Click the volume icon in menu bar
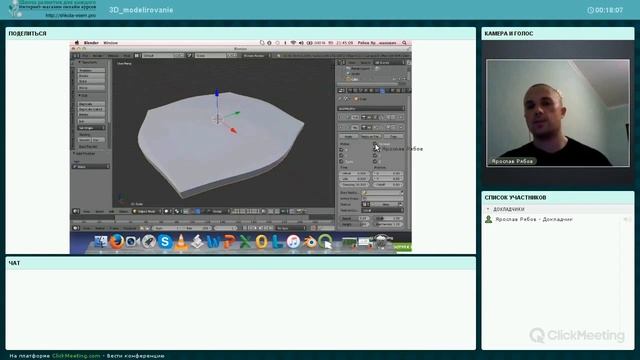The width and height of the screenshot is (640, 360). point(301,43)
